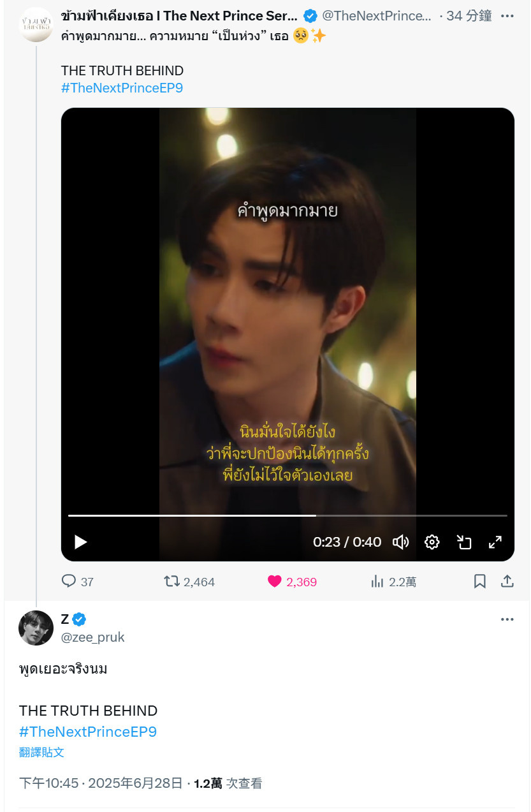The width and height of the screenshot is (531, 812).
Task: Open the @zee_pruk profile handle
Action: click(x=93, y=637)
